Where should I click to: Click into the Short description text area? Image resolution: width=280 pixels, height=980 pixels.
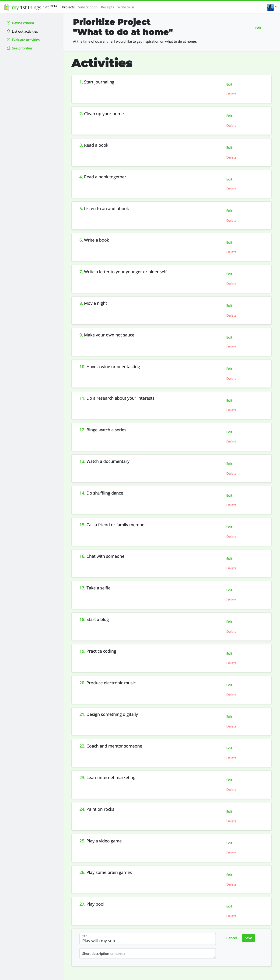click(x=147, y=953)
